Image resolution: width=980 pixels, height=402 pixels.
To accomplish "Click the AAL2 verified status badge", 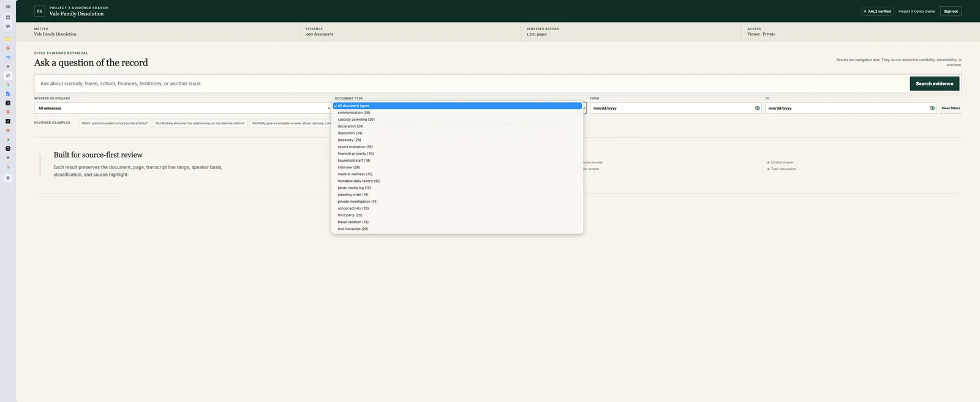I will click(877, 11).
